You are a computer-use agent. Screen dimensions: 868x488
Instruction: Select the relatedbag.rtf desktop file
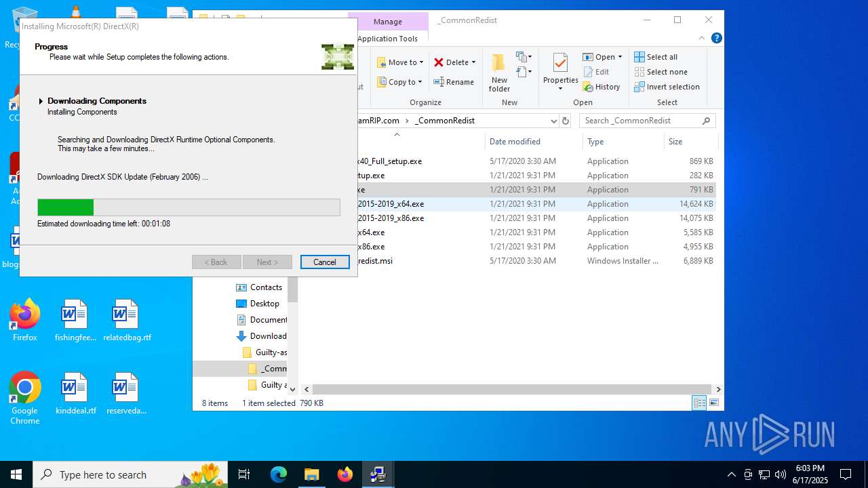[127, 321]
